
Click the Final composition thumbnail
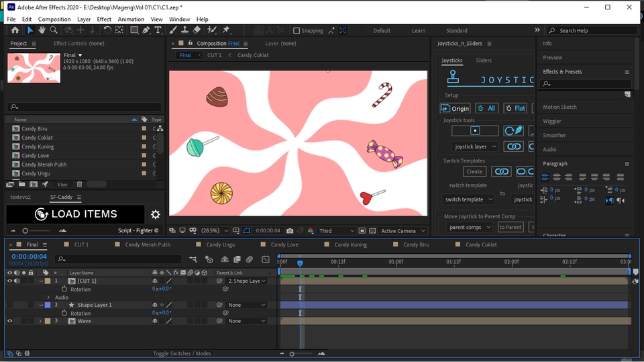click(34, 68)
